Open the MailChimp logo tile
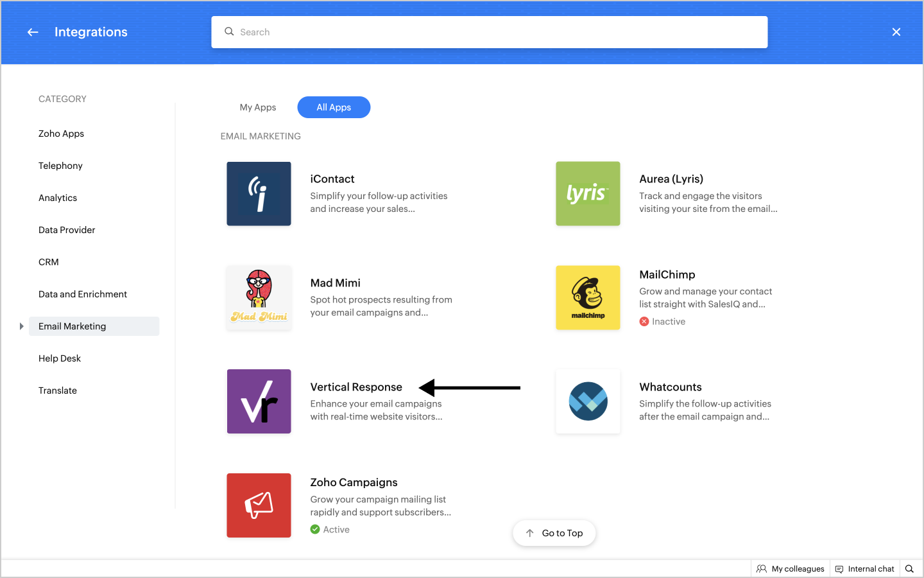 tap(588, 297)
